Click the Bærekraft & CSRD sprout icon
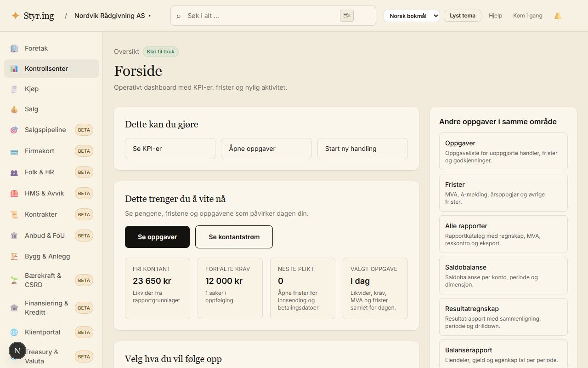 pyautogui.click(x=14, y=280)
